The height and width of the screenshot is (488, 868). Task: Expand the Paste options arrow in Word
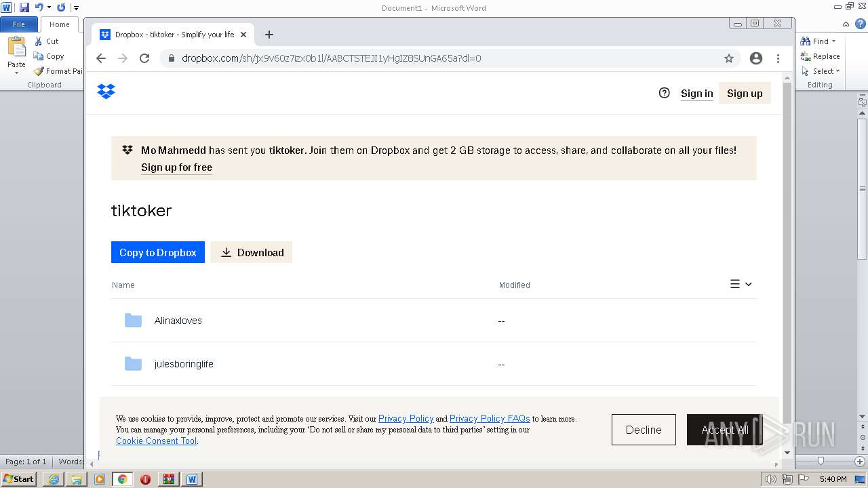[16, 72]
